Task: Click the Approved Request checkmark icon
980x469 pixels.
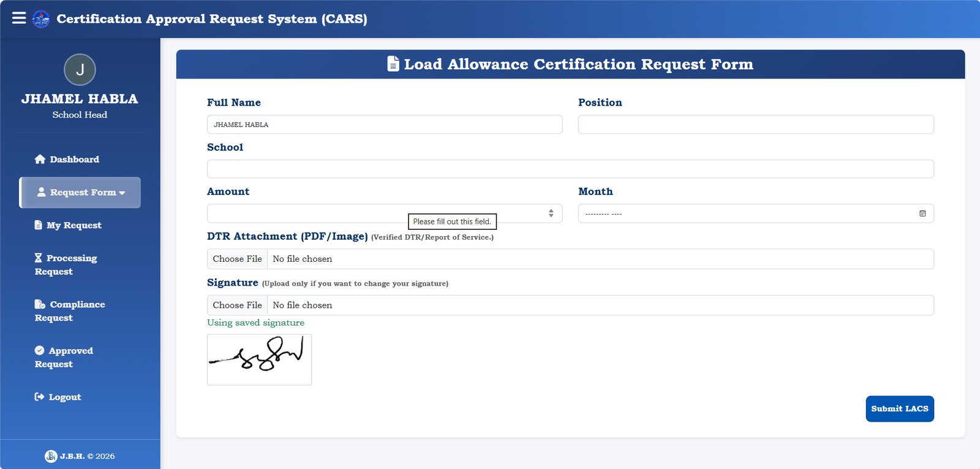Action: (x=39, y=351)
